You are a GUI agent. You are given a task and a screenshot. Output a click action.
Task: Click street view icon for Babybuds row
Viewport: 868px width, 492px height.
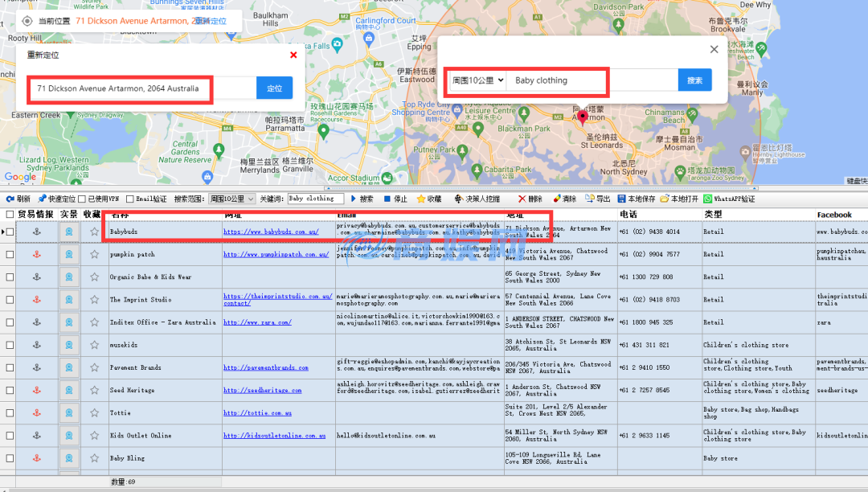click(69, 232)
